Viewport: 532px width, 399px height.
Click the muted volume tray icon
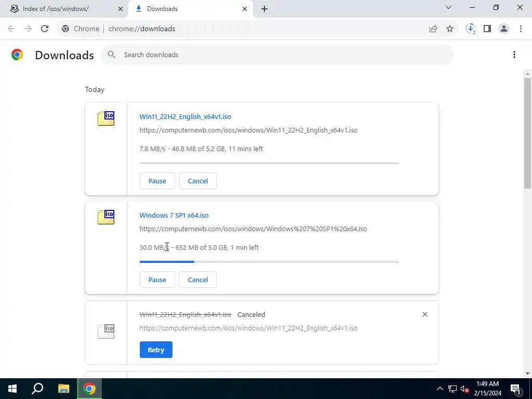(465, 389)
